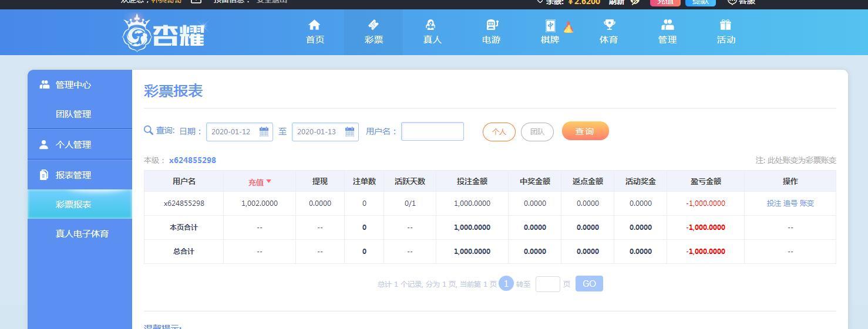868x329 pixels.
Task: Select 彩票报表 in the sidebar
Action: click(x=80, y=205)
